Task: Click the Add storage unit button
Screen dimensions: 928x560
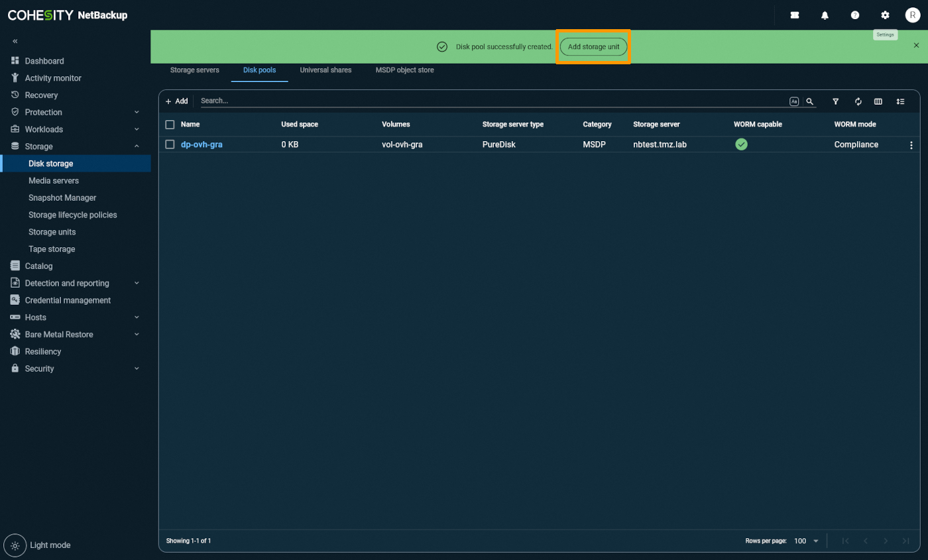Action: coord(593,47)
